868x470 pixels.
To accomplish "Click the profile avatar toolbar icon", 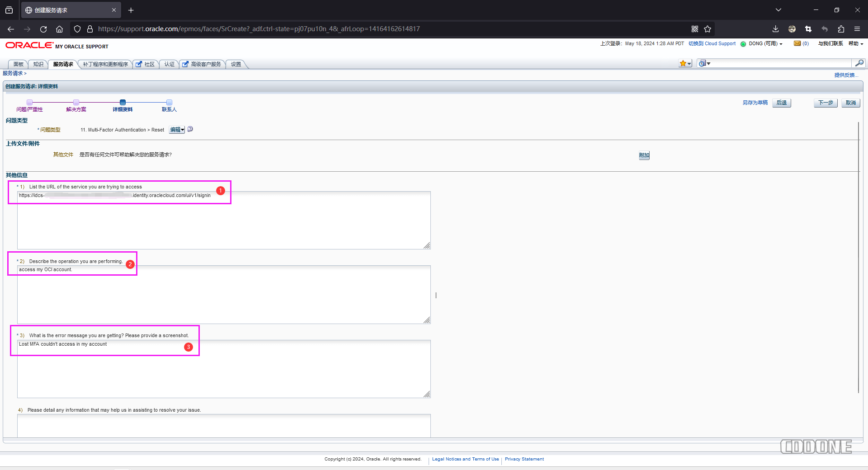I will (x=792, y=29).
